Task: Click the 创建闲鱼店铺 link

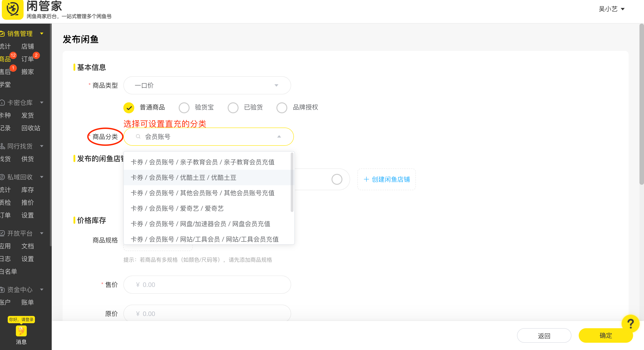Action: (x=386, y=179)
